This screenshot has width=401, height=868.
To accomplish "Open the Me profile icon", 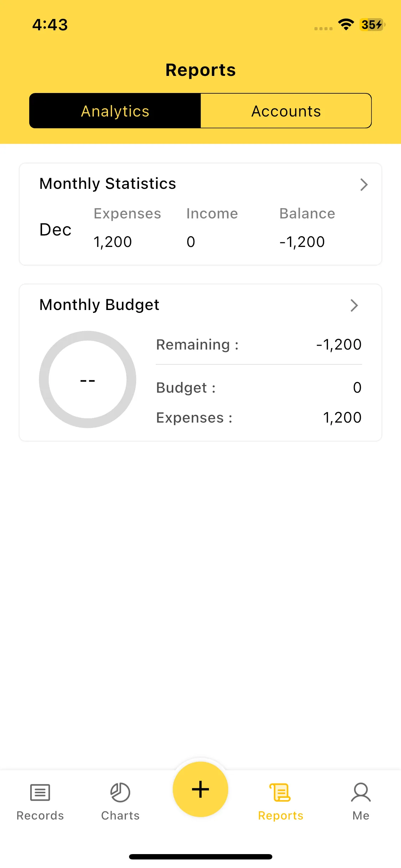I will (361, 792).
